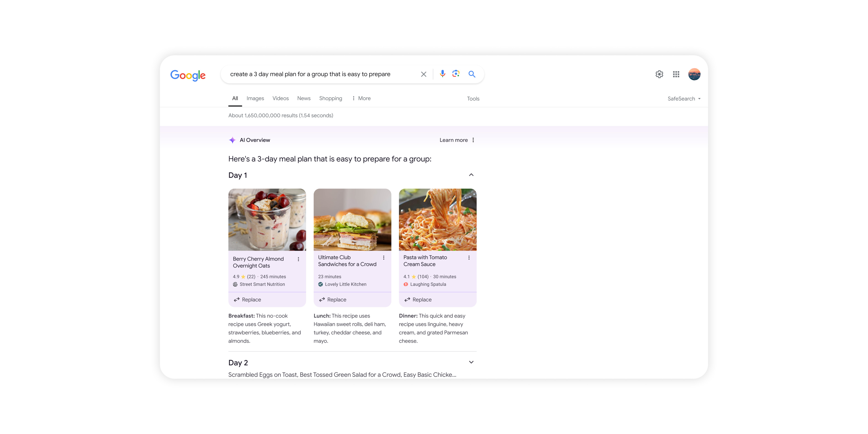Viewport: 868px width, 434px height.
Task: Open AI Overview three-dot options menu
Action: coord(473,140)
